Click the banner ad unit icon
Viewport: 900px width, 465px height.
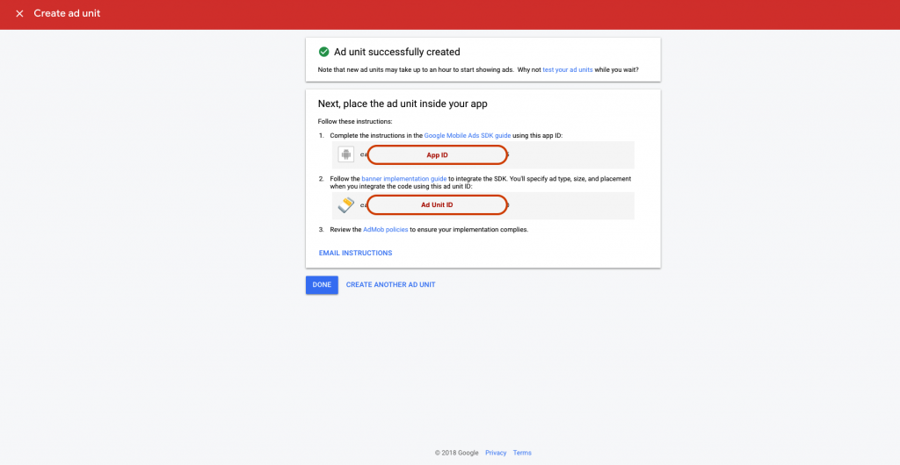click(346, 205)
